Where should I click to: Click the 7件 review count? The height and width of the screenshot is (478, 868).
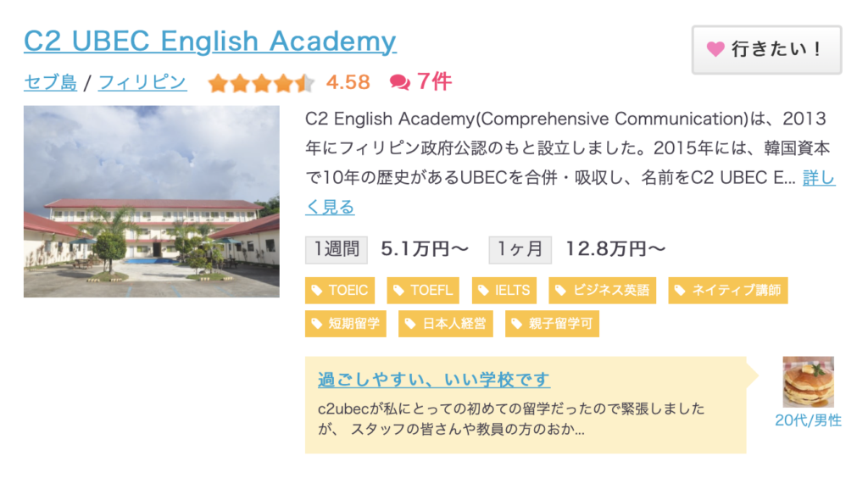(434, 82)
